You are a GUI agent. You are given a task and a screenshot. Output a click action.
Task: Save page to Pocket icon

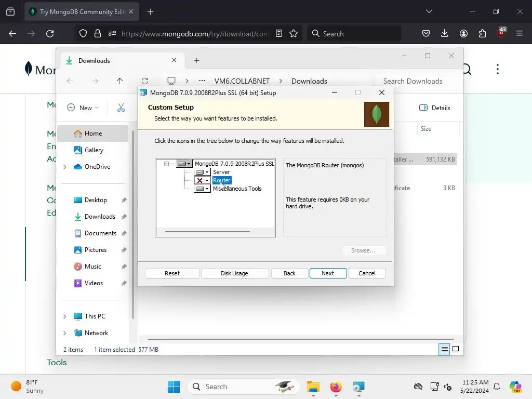tap(426, 34)
